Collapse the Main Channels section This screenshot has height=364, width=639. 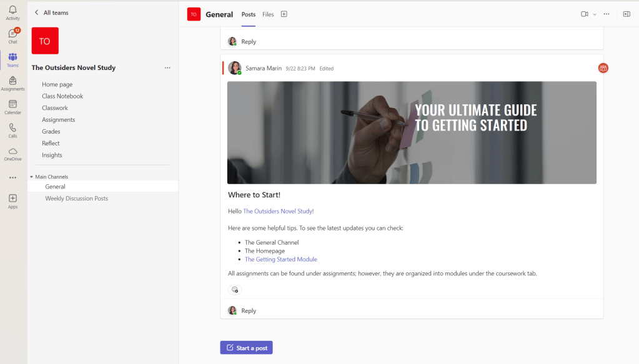coord(31,177)
